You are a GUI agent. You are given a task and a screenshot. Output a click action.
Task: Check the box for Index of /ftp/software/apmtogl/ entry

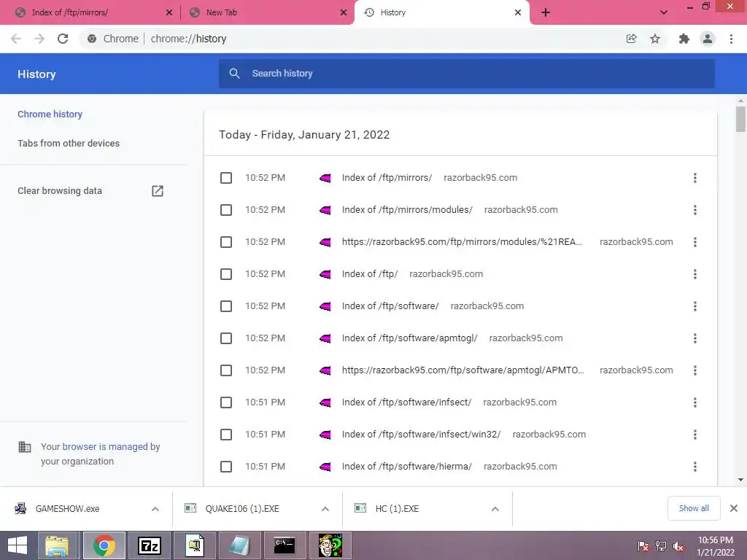[226, 338]
